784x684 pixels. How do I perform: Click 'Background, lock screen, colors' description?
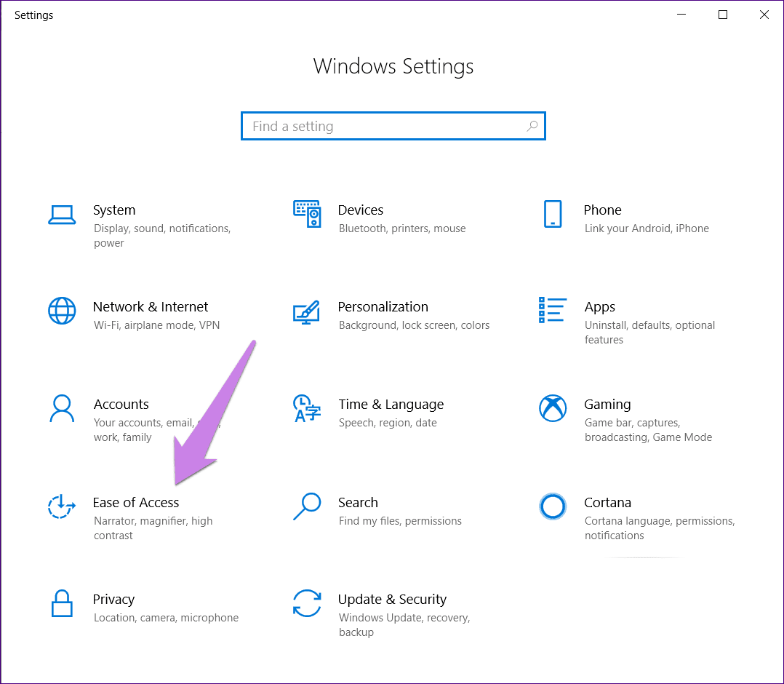pyautogui.click(x=414, y=325)
